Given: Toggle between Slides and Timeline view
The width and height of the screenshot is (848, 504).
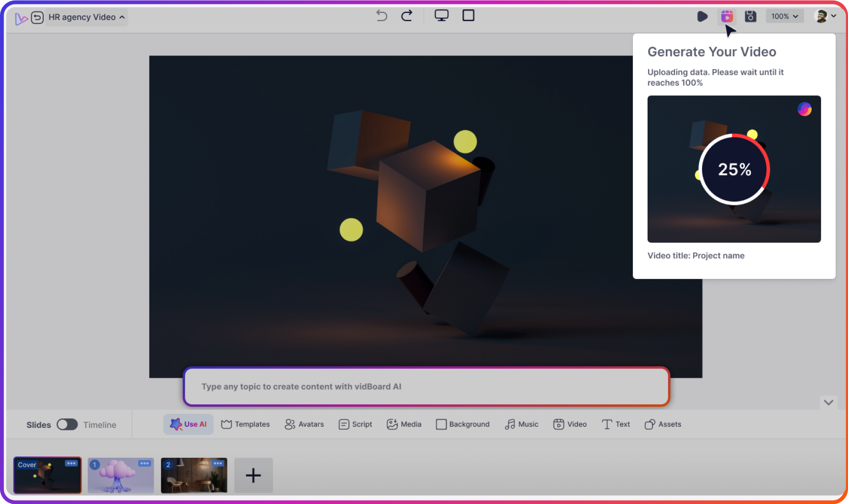Looking at the screenshot, I should tap(67, 424).
